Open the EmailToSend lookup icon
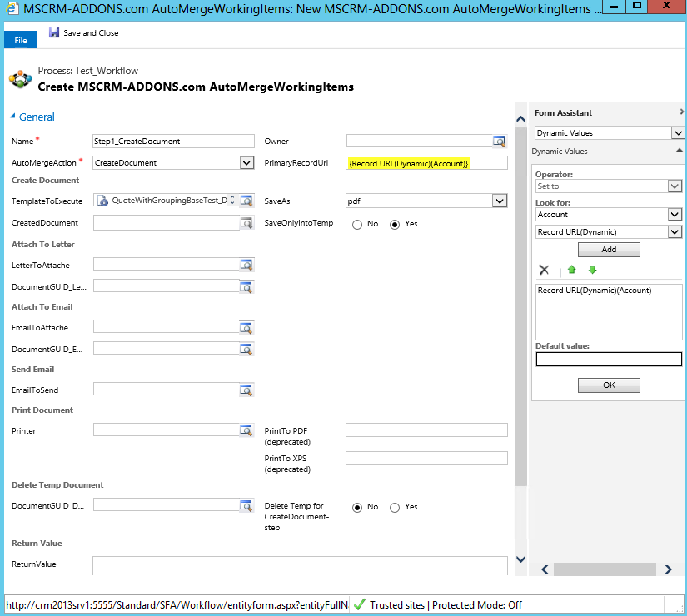Screen dimensions: 687x616 point(246,390)
